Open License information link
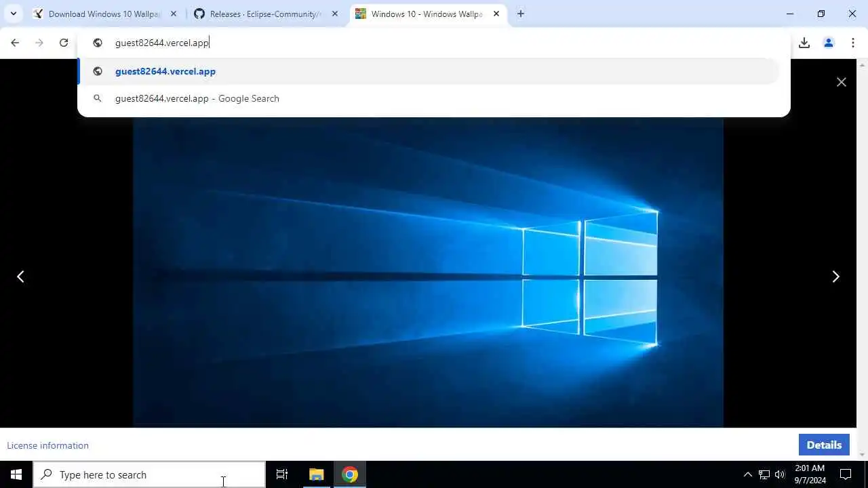This screenshot has height=488, width=868. coord(47,445)
